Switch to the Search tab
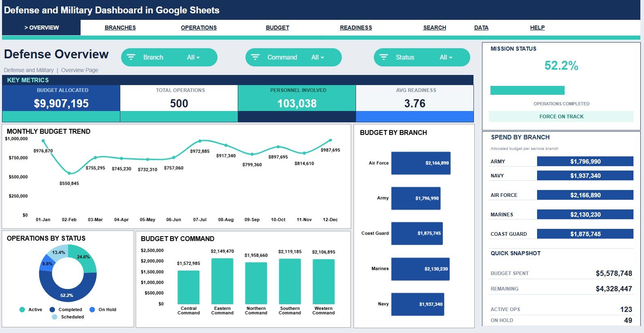The height and width of the screenshot is (333, 644). [x=435, y=28]
